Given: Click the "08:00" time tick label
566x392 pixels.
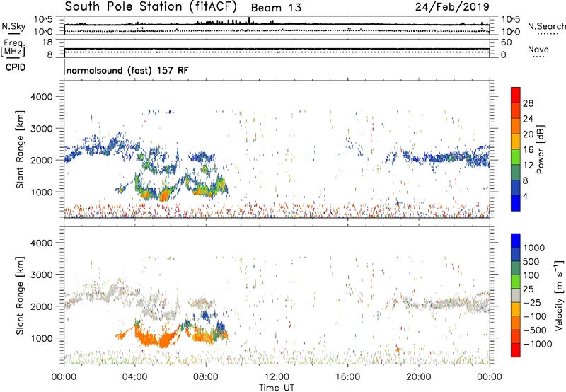Looking at the screenshot, I should [206, 377].
